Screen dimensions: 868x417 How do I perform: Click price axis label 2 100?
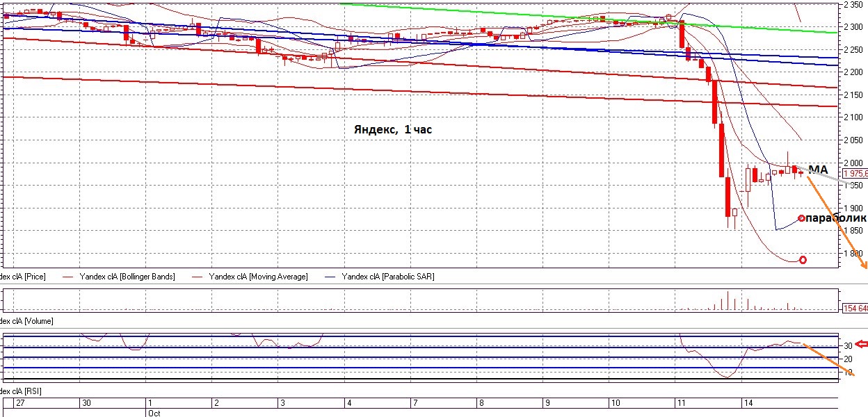coord(855,117)
